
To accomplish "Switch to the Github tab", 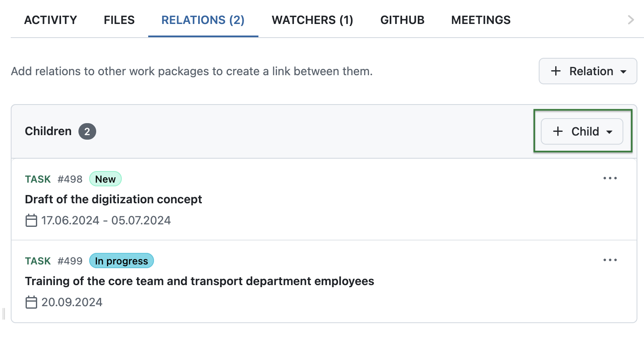I will pyautogui.click(x=402, y=19).
